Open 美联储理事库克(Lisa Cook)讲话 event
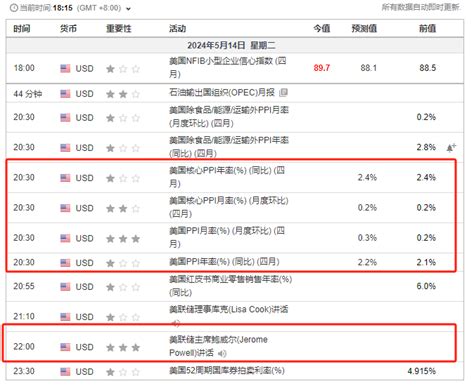 pos(229,309)
